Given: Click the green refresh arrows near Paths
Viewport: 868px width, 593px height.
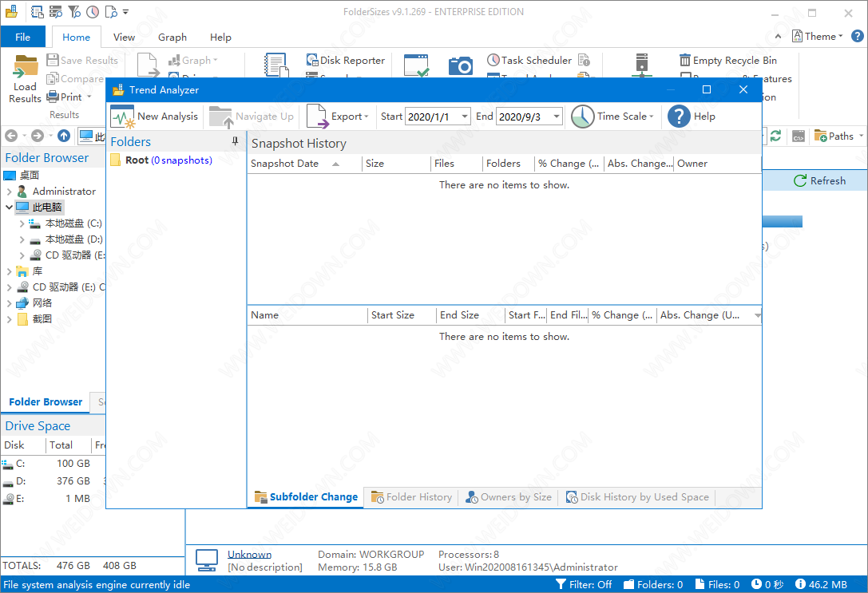Looking at the screenshot, I should click(x=775, y=136).
